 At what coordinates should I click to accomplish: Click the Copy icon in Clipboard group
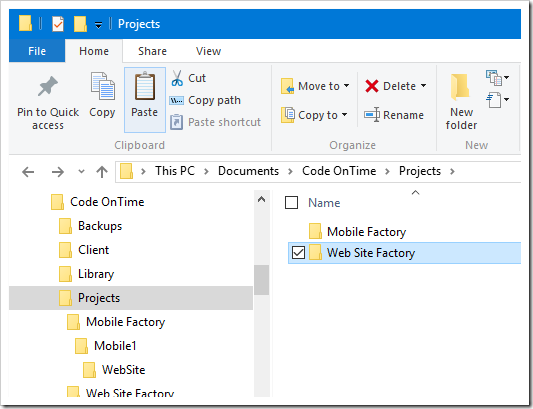[102, 86]
